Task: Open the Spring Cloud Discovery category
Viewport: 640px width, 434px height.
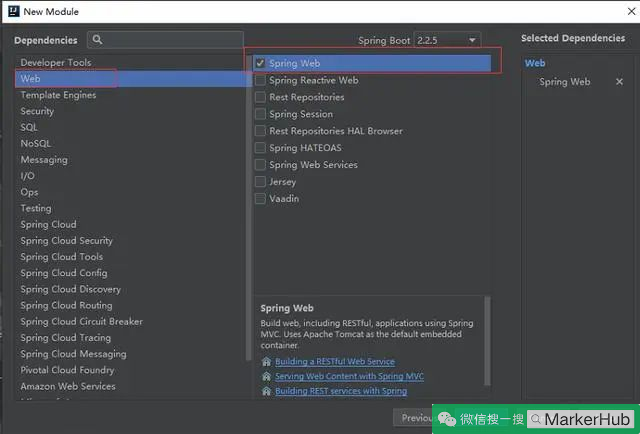Action: 131,289
